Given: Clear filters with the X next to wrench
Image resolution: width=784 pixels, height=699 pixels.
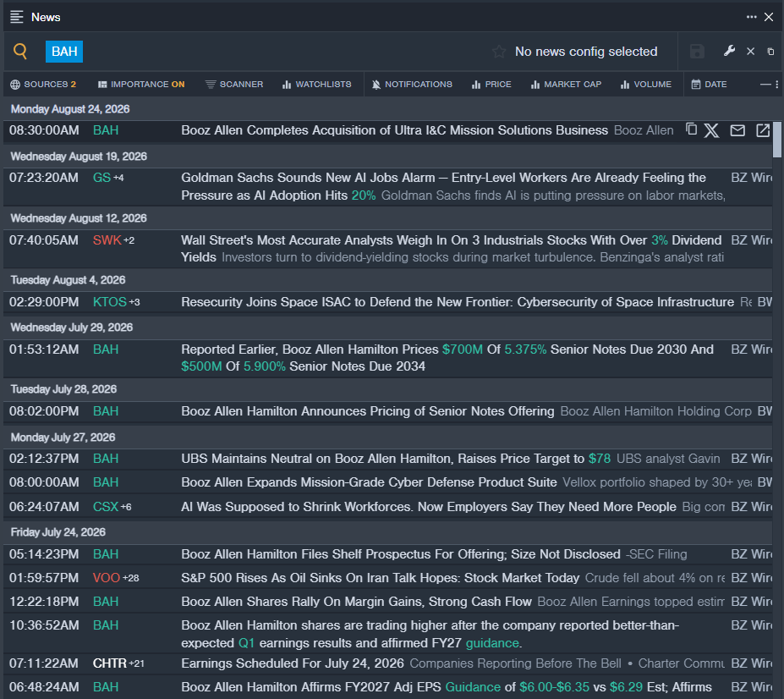Looking at the screenshot, I should (x=750, y=52).
